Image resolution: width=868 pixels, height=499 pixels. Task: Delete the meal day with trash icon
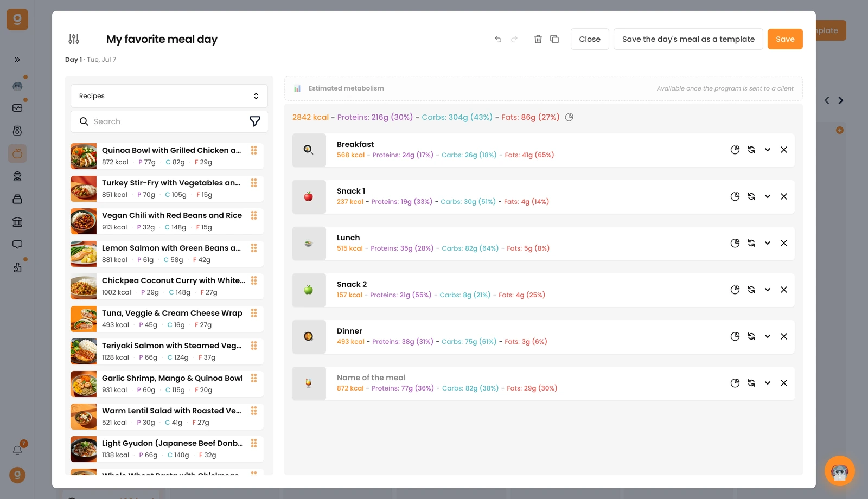click(538, 39)
